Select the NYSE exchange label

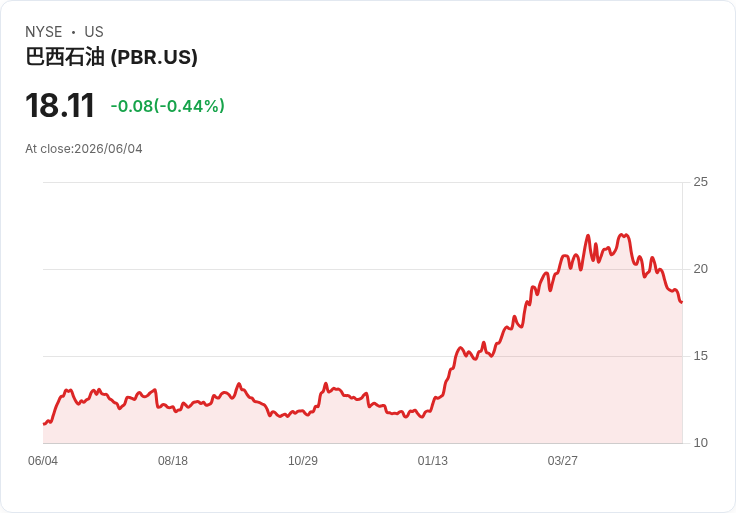pos(44,32)
